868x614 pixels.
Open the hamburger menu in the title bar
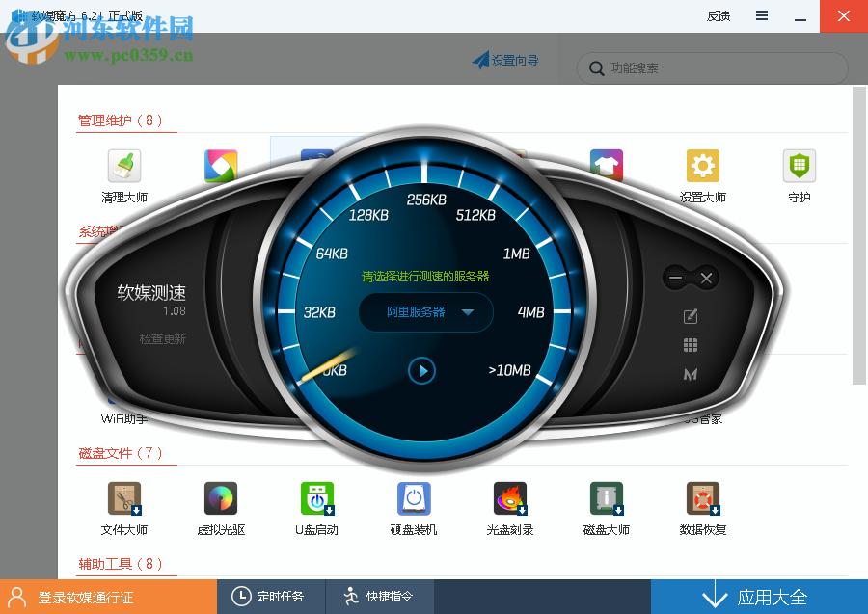[x=761, y=15]
